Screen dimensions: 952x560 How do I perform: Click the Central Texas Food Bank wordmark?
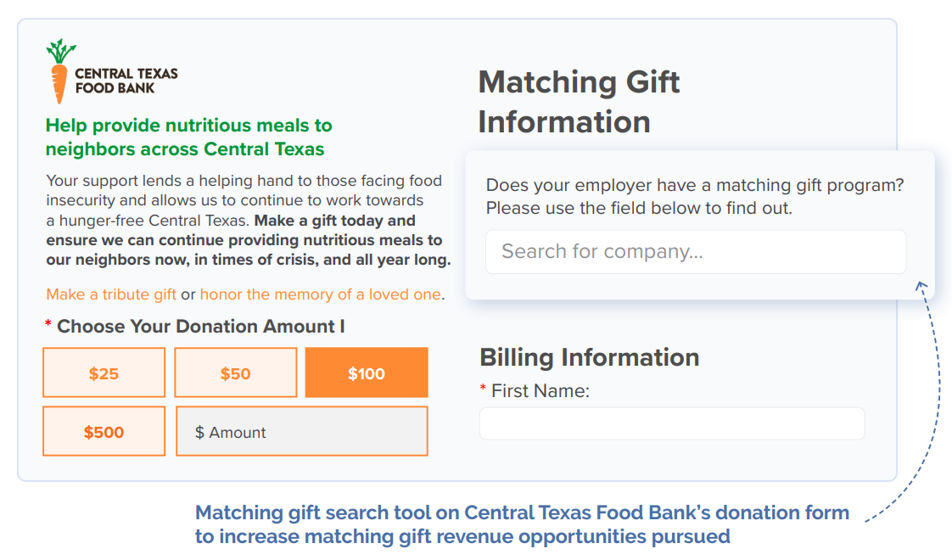[126, 80]
